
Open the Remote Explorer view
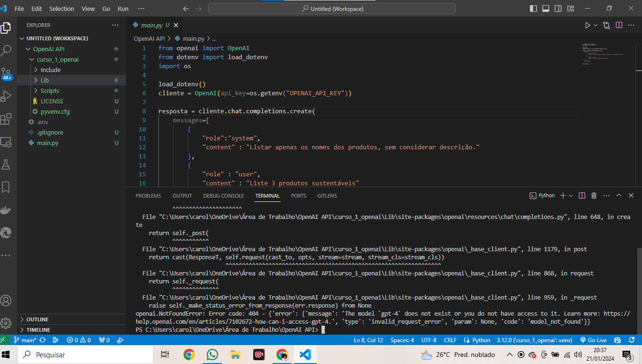click(6, 141)
